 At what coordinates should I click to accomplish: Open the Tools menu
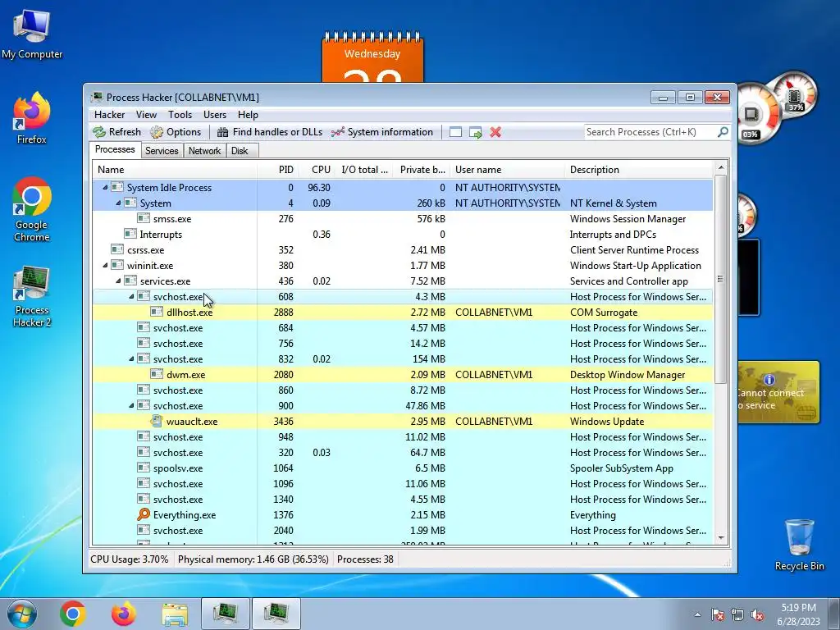[x=180, y=115]
